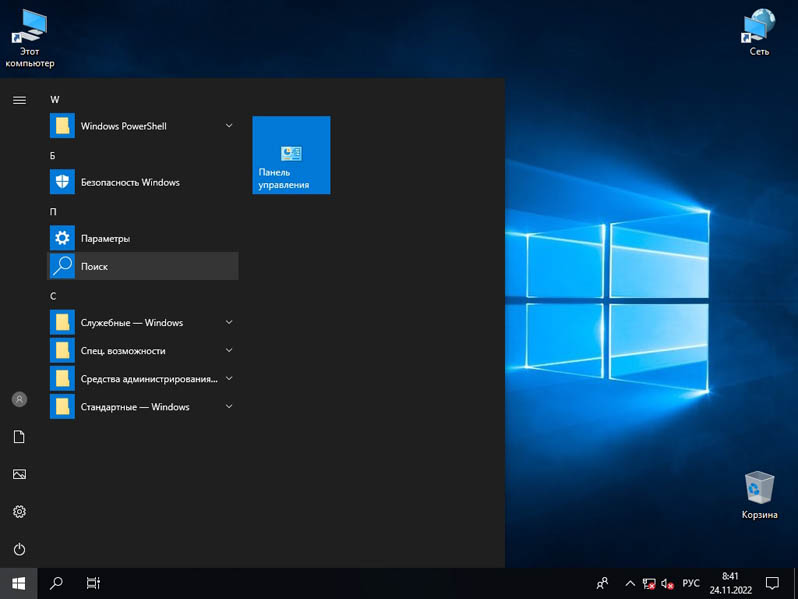Select the Безопасность Windows label

(x=130, y=182)
